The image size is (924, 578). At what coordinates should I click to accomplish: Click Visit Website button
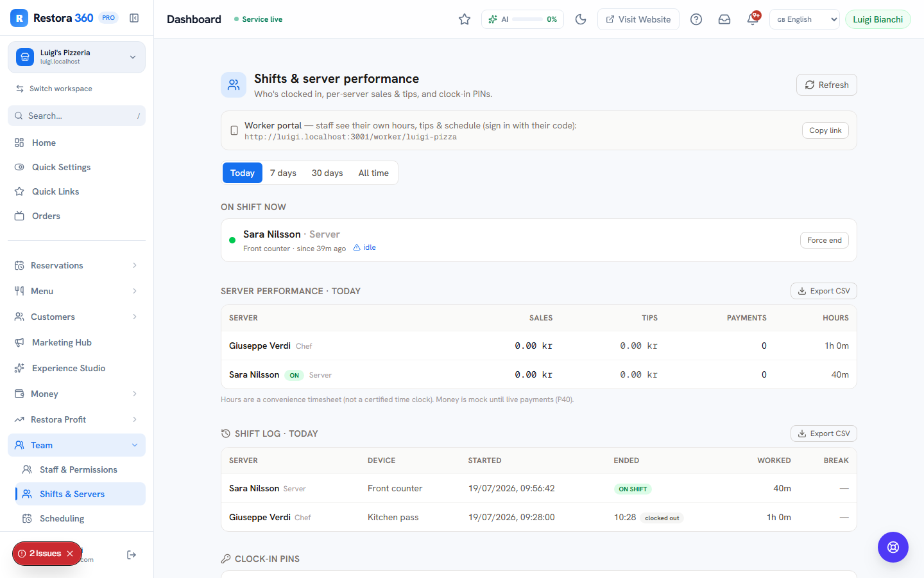point(638,19)
